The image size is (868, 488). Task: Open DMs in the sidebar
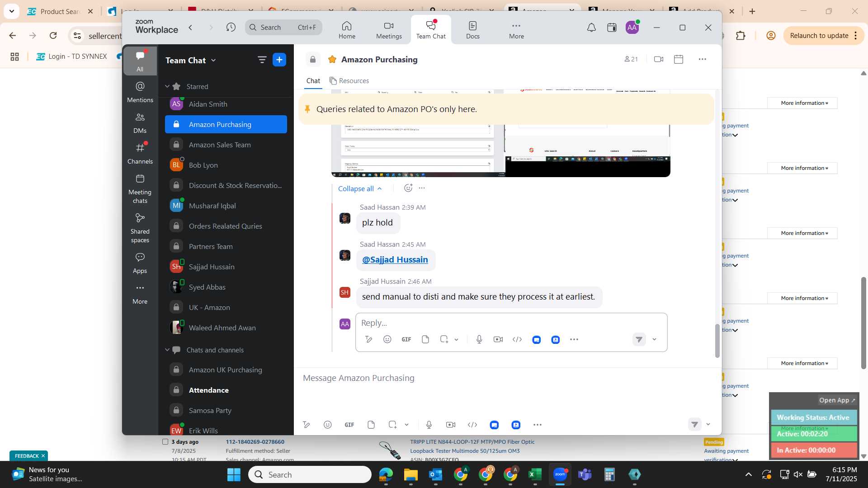pos(140,123)
